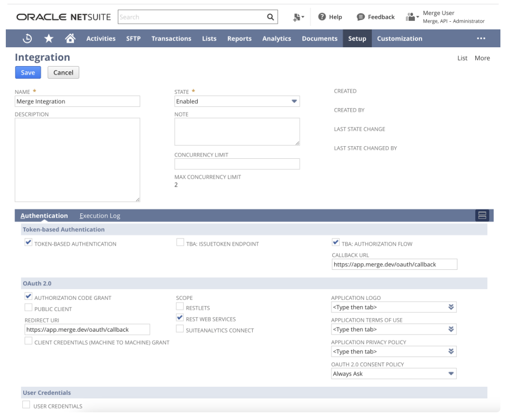Viewport: 512px width, 420px height.
Task: Click the More link
Action: [482, 58]
